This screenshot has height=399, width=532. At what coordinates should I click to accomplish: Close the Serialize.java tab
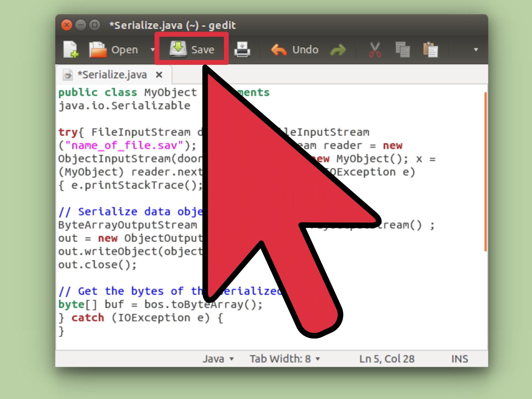click(x=159, y=74)
